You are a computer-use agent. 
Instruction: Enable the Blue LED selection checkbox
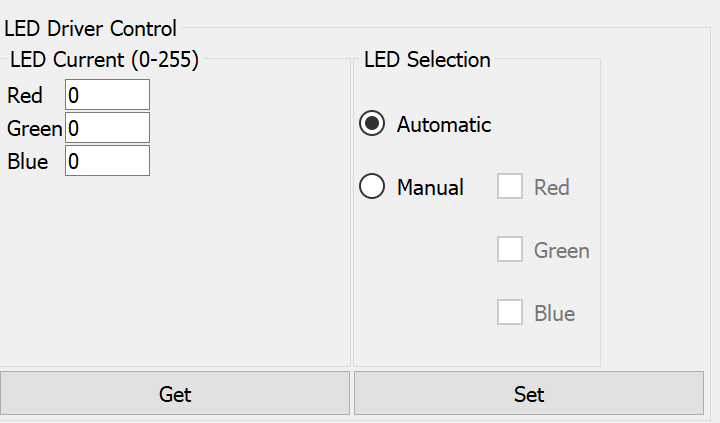pyautogui.click(x=510, y=313)
